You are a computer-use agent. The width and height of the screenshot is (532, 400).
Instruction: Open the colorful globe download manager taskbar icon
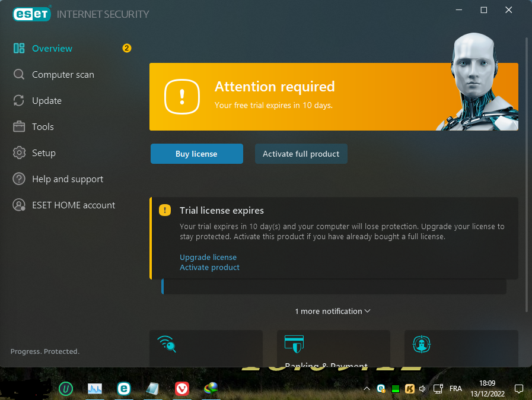click(x=211, y=388)
